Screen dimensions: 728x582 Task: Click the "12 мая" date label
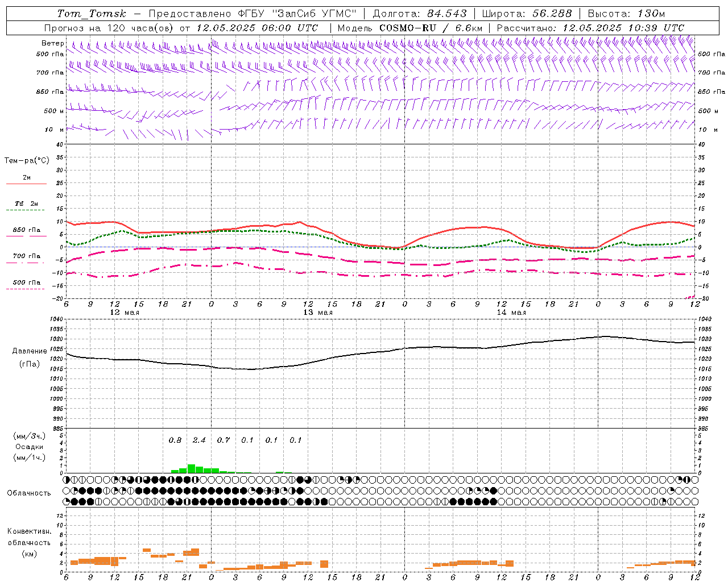(x=125, y=313)
